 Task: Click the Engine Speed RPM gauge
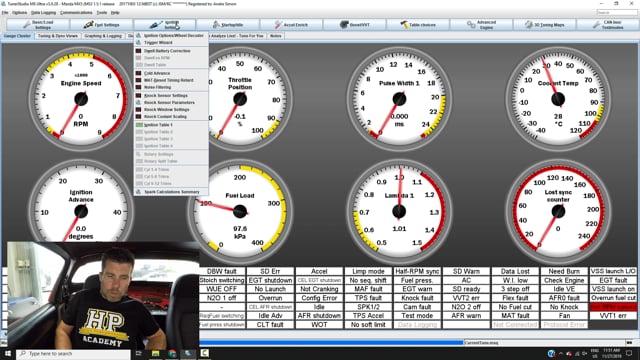click(81, 99)
